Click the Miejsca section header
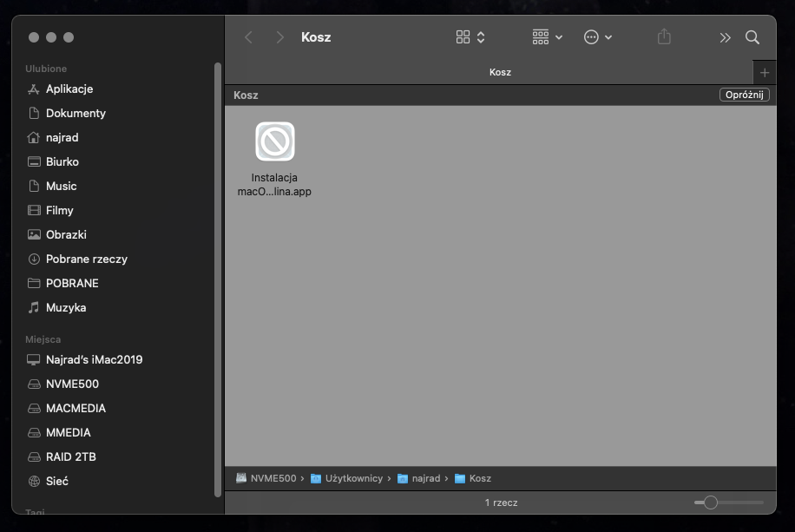The width and height of the screenshot is (795, 532). click(43, 339)
